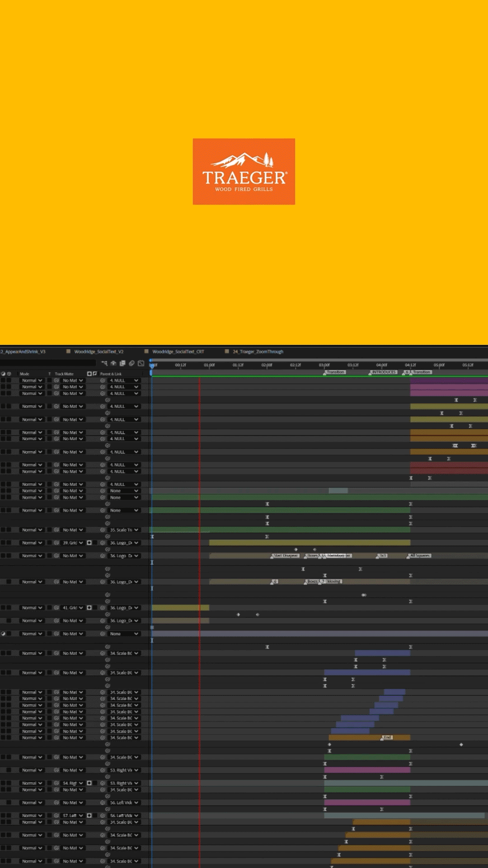Select the Moving layer marker

point(334,581)
